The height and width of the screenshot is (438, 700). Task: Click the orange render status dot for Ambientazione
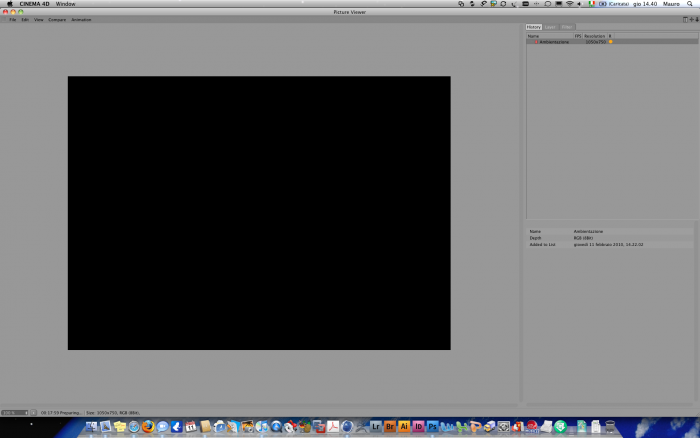pyautogui.click(x=611, y=42)
